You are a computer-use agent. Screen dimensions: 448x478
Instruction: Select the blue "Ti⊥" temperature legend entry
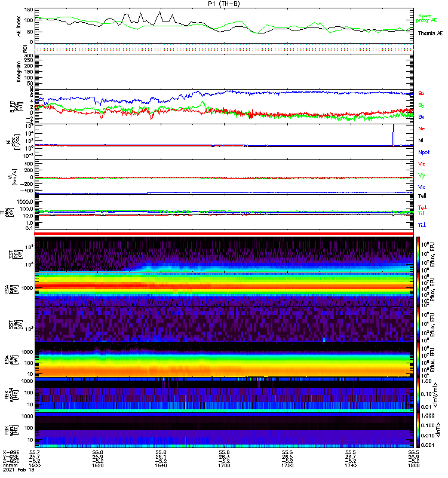(x=422, y=225)
